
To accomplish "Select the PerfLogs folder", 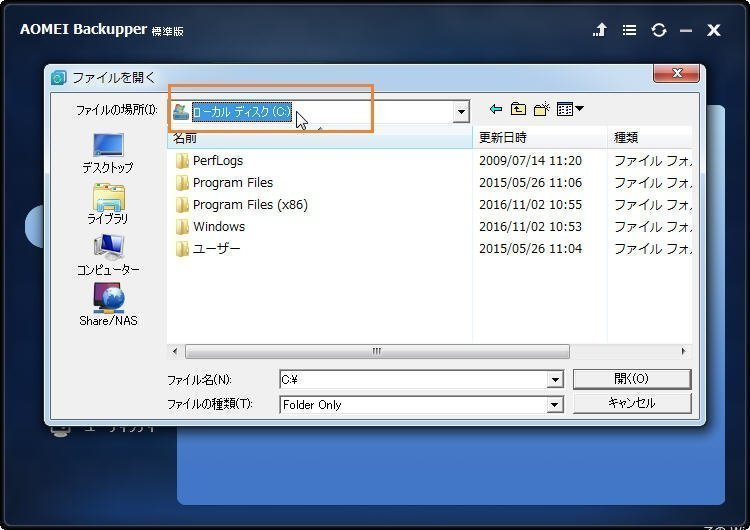I will click(218, 161).
